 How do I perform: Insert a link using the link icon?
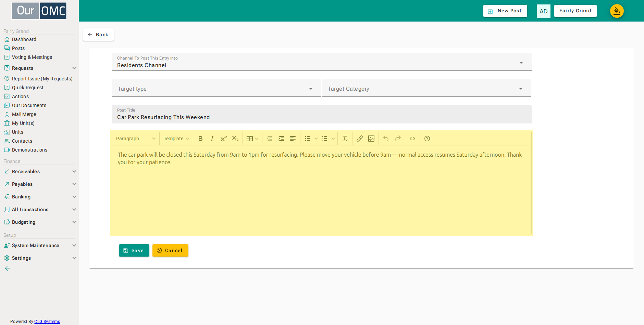point(359,139)
